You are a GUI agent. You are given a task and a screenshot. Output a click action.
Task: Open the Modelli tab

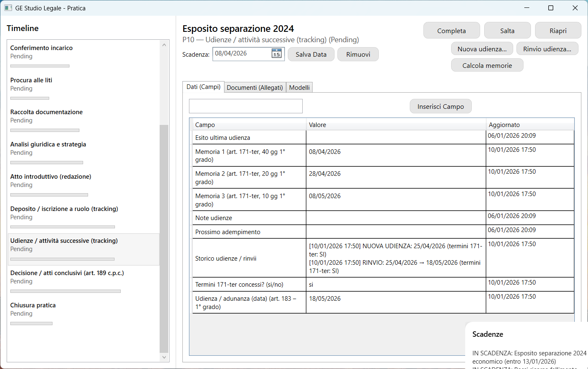(299, 87)
